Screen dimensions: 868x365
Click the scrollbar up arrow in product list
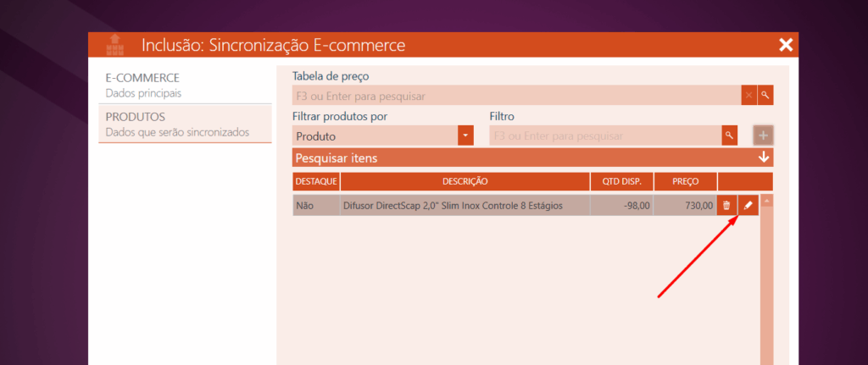tap(766, 202)
